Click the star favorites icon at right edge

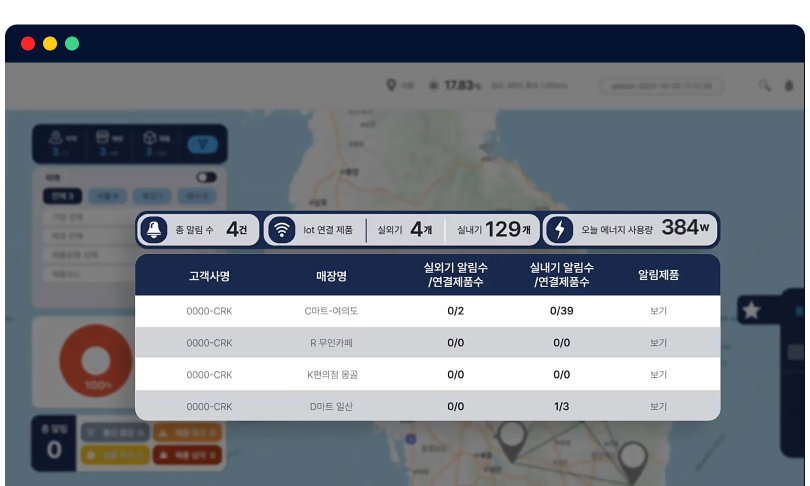[x=751, y=310]
